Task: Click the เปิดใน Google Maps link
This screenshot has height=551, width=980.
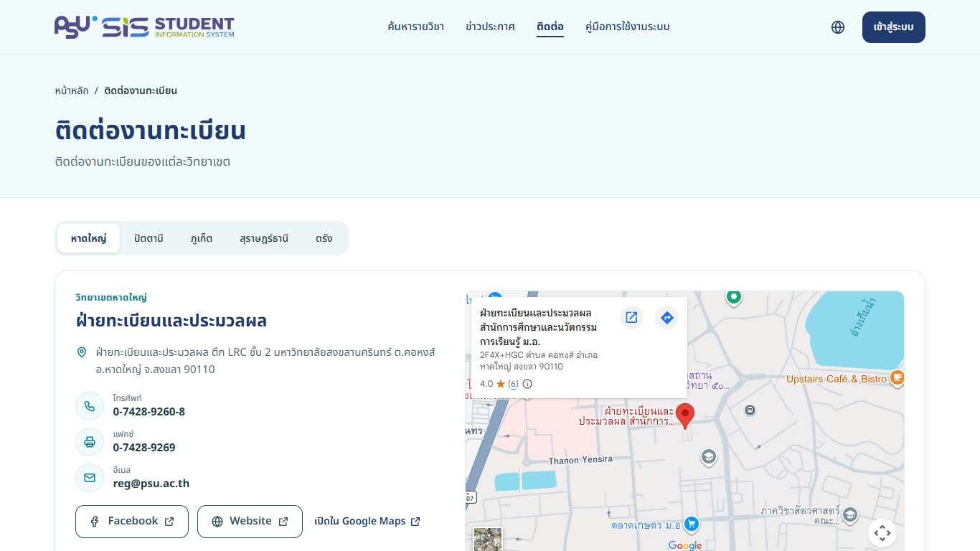Action: click(x=367, y=522)
